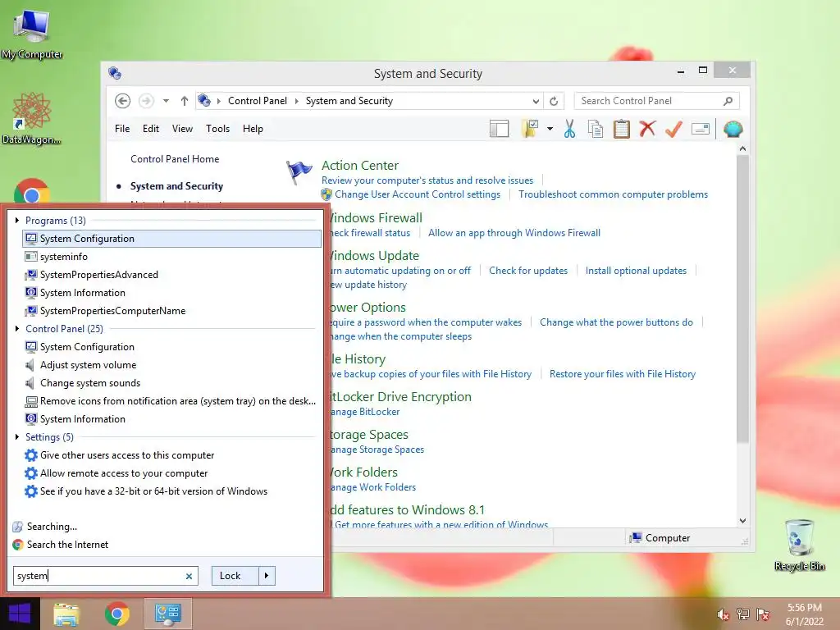Open File Explorer from the taskbar

[66, 614]
